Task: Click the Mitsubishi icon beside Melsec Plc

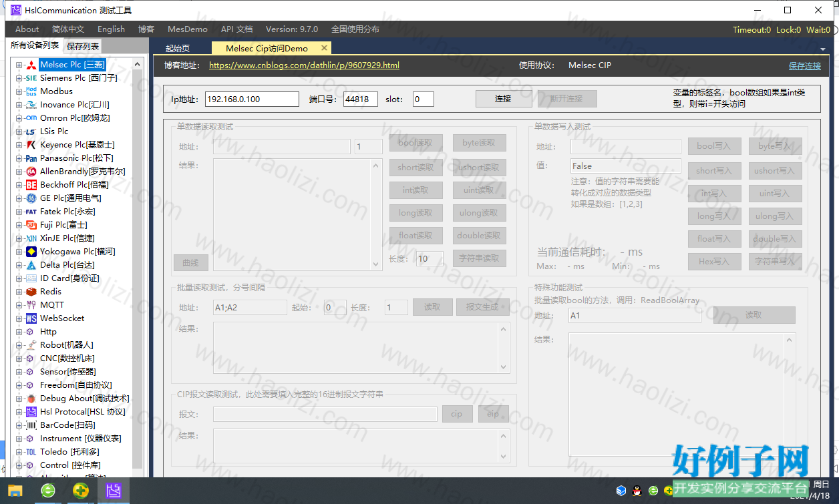Action: click(31, 65)
